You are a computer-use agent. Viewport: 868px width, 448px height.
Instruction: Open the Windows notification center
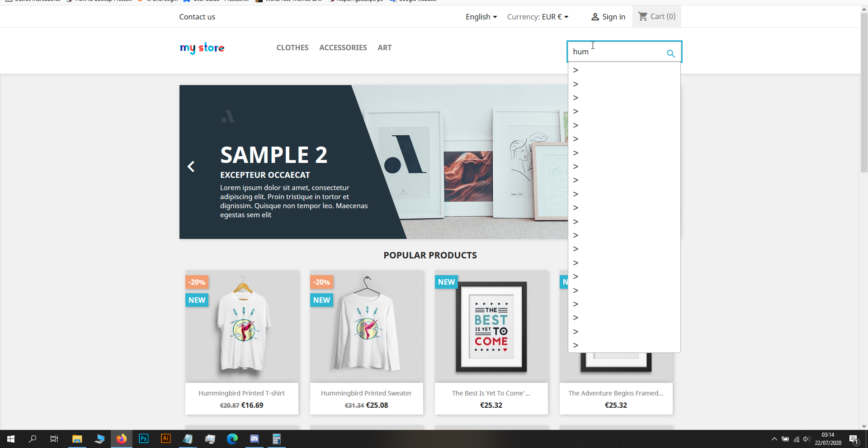point(854,439)
